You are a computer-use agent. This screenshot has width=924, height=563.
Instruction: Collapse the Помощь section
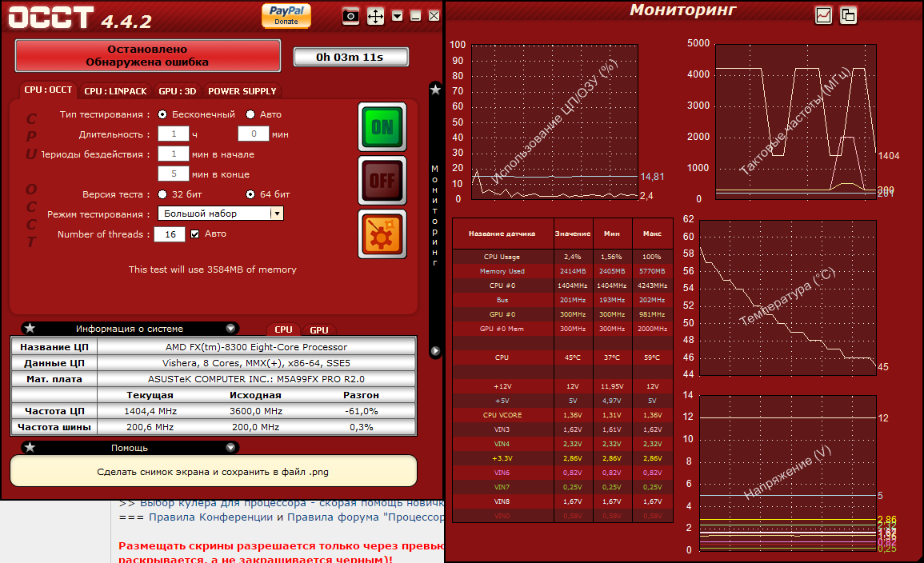click(231, 448)
